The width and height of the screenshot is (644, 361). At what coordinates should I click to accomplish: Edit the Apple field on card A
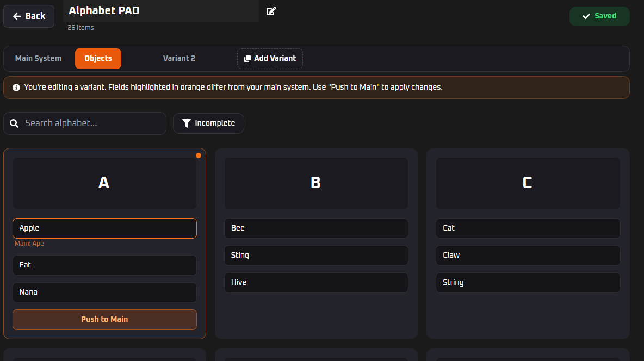[x=104, y=228]
